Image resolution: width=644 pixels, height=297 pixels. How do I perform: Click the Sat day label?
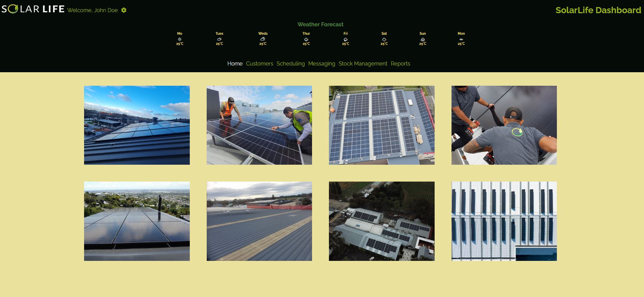[x=384, y=33]
